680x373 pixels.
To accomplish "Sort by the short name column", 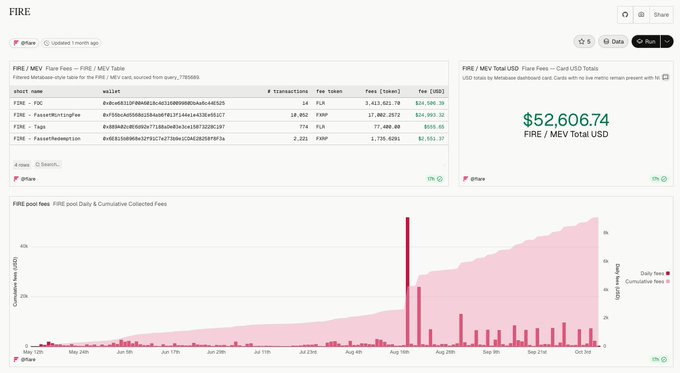I will 28,92.
